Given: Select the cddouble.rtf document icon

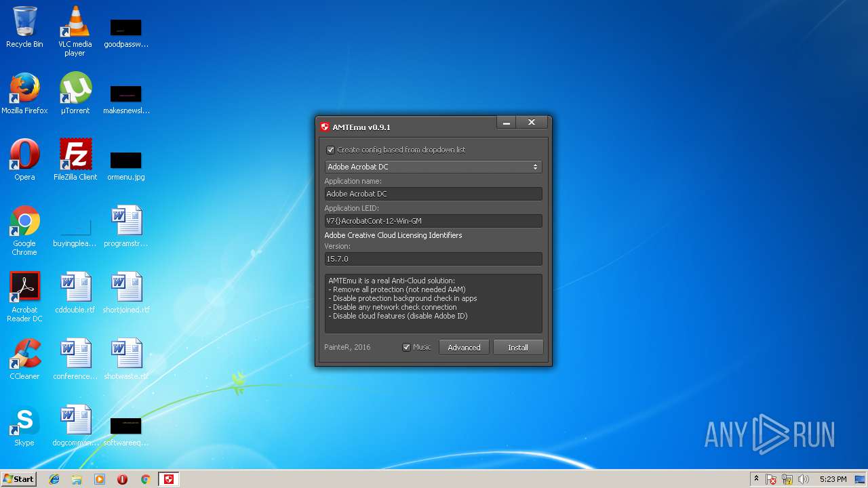Looking at the screenshot, I should coord(75,292).
